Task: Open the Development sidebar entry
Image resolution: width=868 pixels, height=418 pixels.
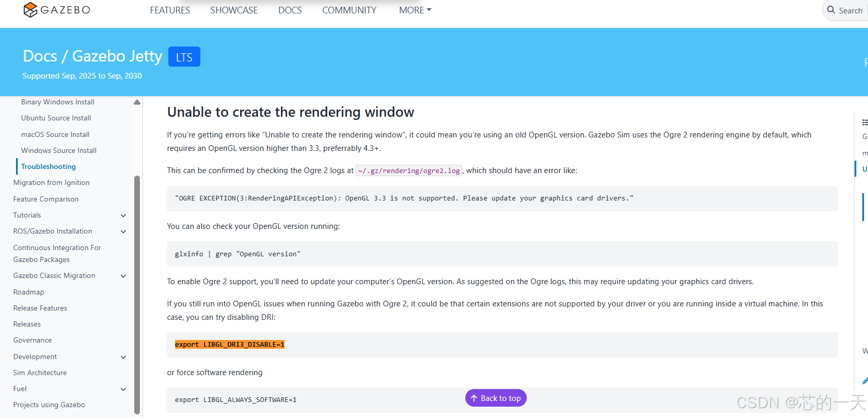Action: pos(35,357)
